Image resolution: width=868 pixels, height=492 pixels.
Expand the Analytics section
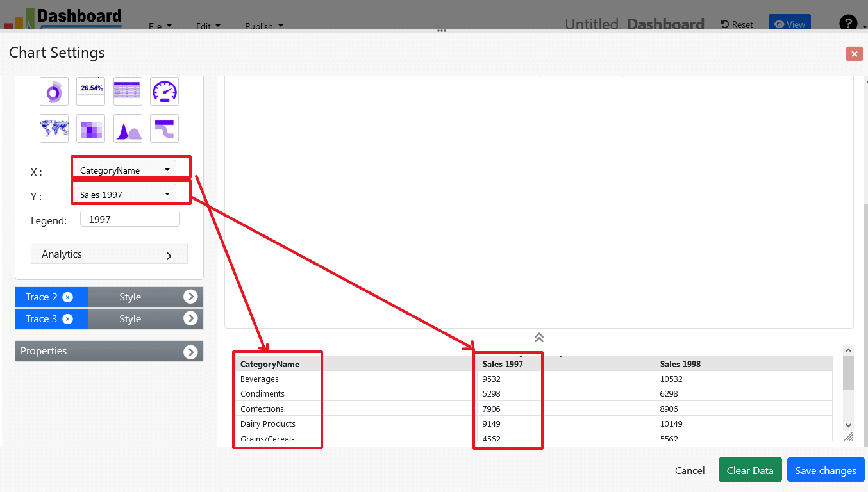pyautogui.click(x=109, y=254)
